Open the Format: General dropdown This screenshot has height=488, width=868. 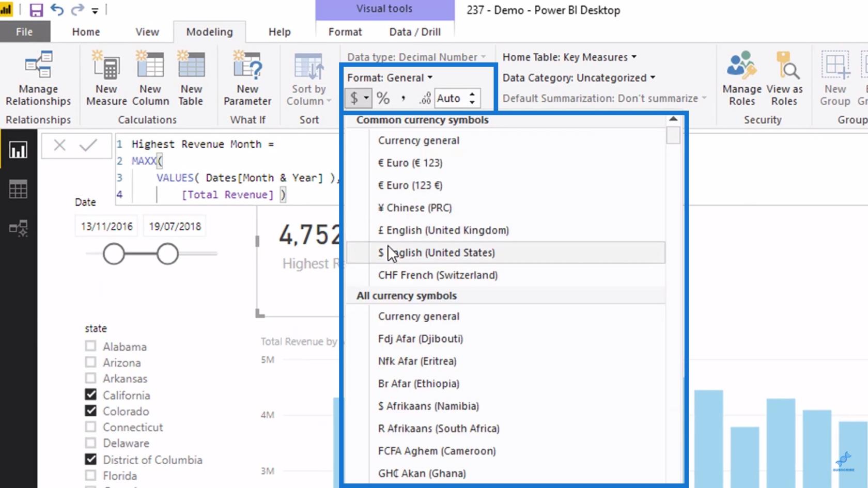tap(390, 77)
